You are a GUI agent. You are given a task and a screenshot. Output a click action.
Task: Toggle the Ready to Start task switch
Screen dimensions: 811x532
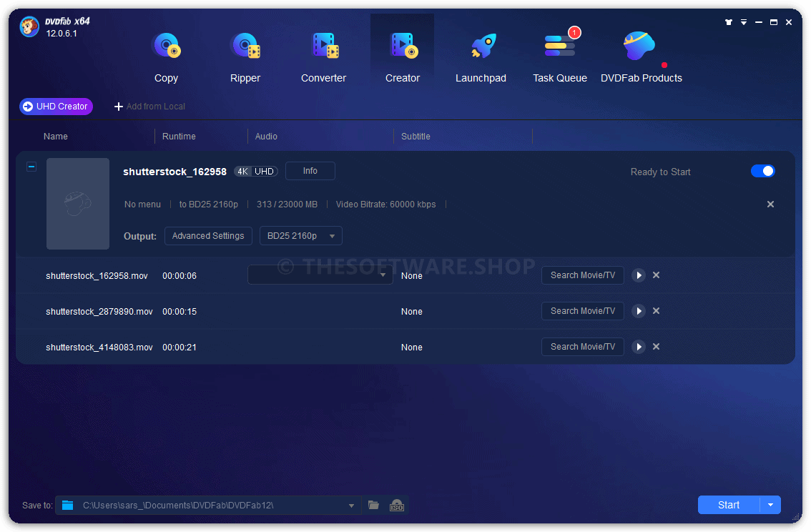(763, 171)
